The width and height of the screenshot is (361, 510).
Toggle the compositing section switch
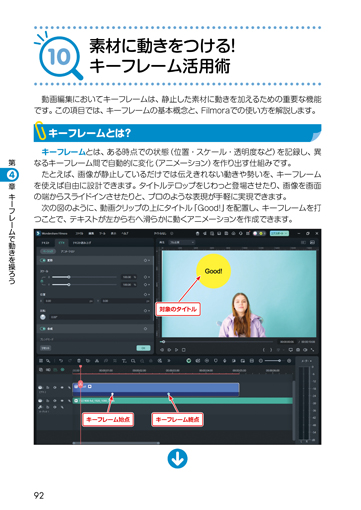coord(43,329)
